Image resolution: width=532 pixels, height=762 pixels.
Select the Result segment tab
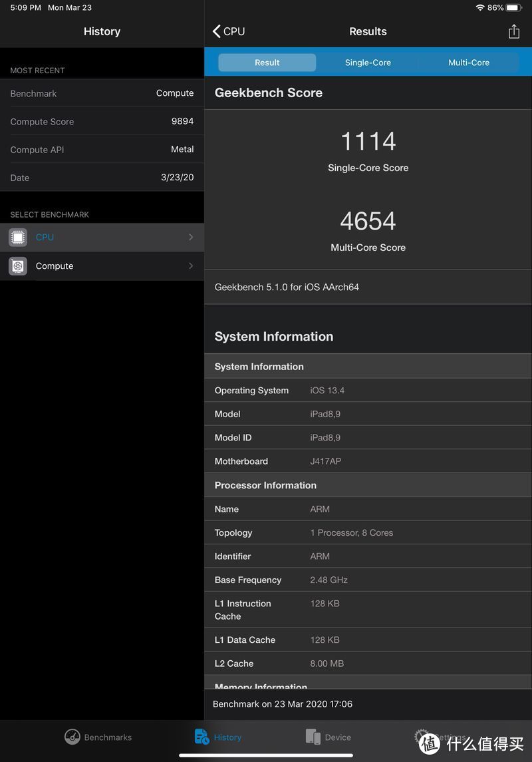(x=267, y=63)
